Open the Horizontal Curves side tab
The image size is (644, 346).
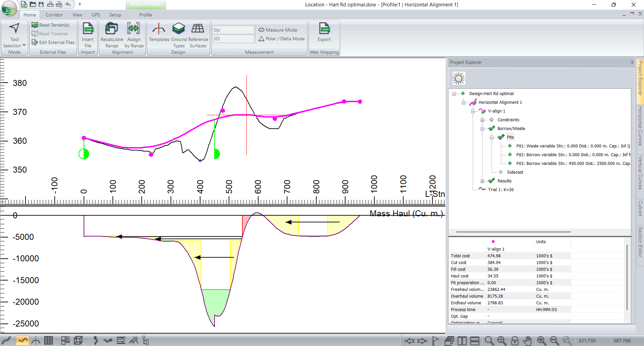pyautogui.click(x=640, y=126)
